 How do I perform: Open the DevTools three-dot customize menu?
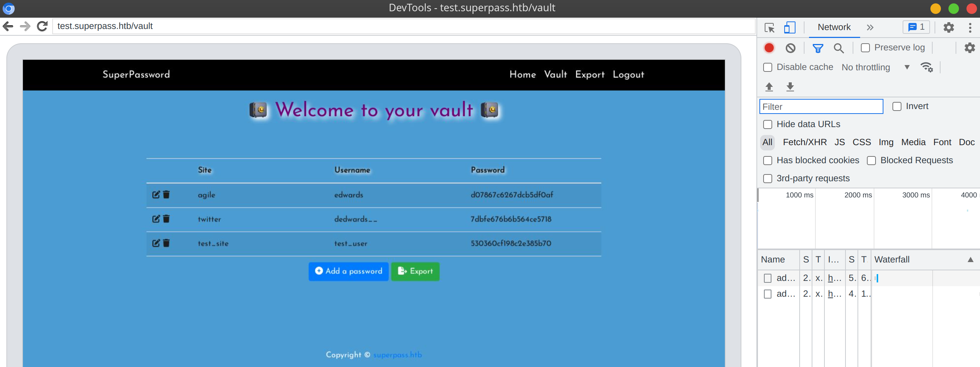point(970,27)
